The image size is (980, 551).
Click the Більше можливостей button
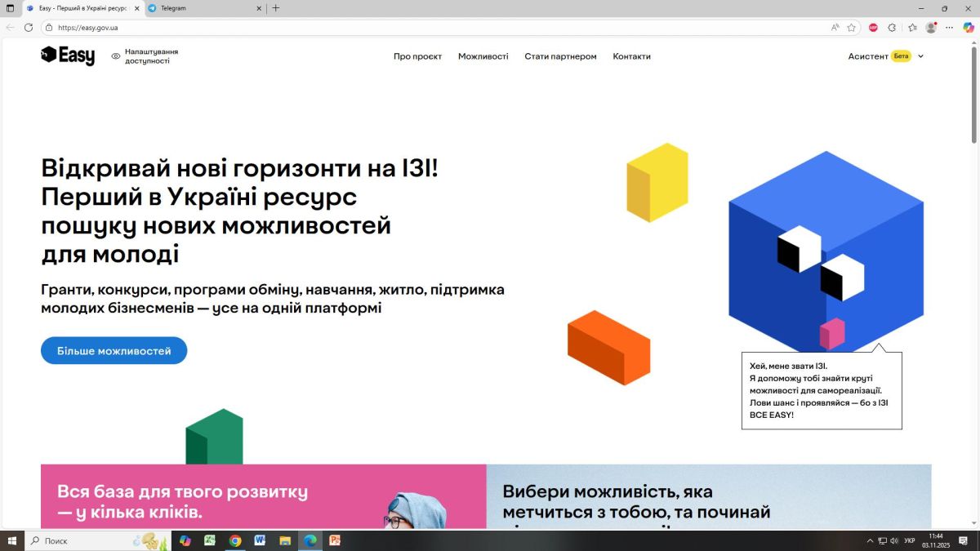(114, 351)
